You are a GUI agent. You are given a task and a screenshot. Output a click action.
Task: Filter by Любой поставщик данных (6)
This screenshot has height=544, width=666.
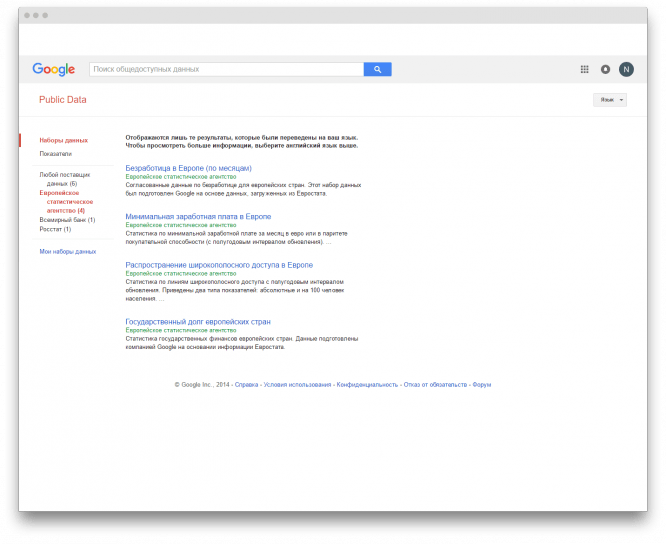65,179
